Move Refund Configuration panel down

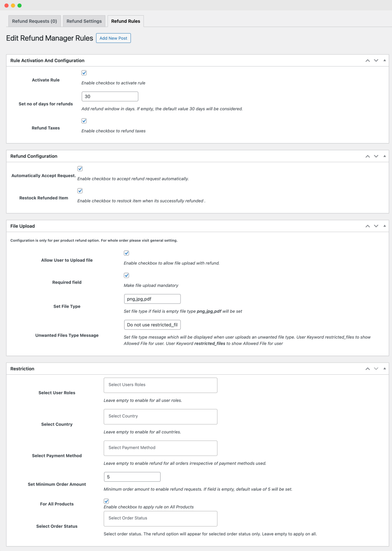pos(376,156)
